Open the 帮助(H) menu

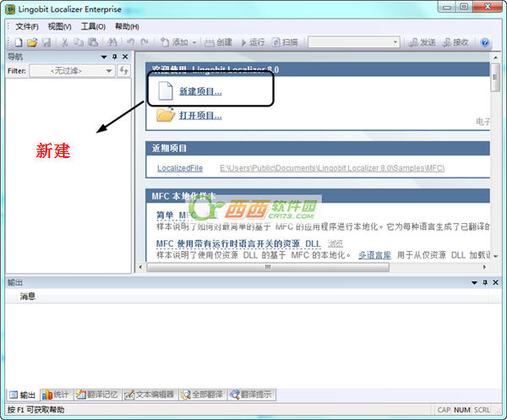pos(127,26)
